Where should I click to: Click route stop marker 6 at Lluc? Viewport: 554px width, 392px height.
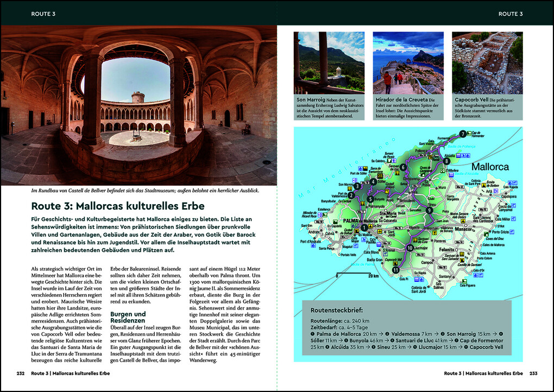(403, 167)
